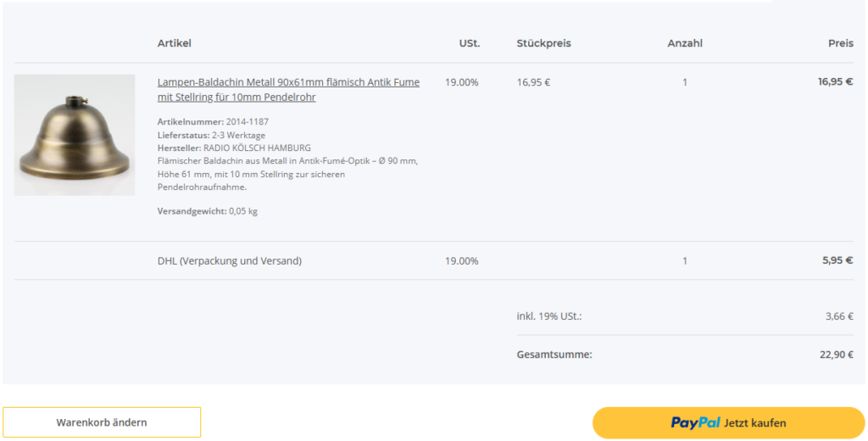Open the Lampen-Baldachin Metall product link

click(x=288, y=83)
